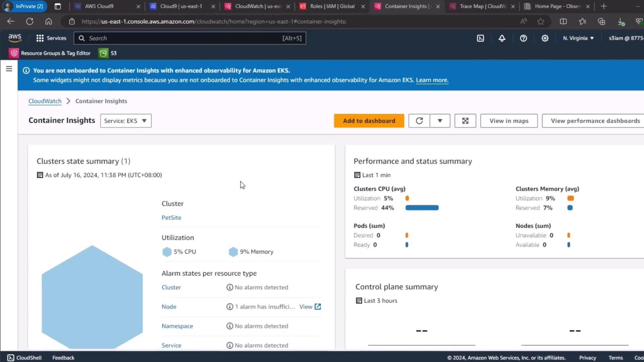Screen dimensions: 644x362
Task: Click the PetSite cluster hexagon
Action: coord(92,297)
